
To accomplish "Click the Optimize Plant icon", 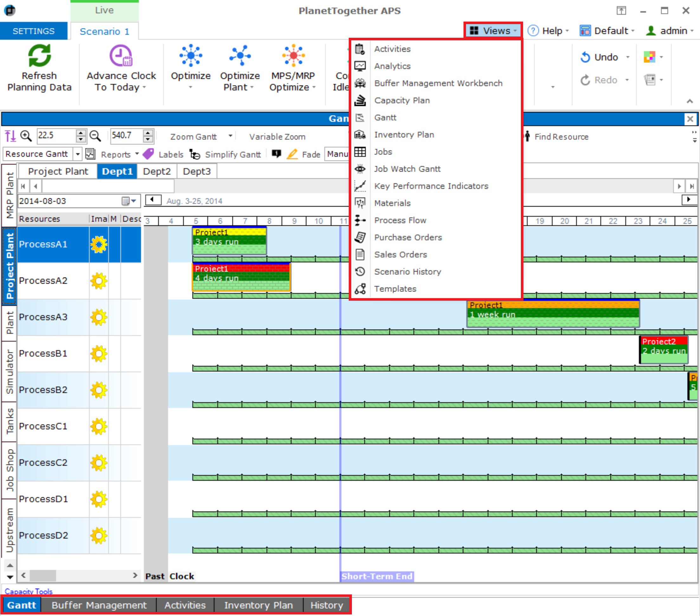I will coord(240,56).
